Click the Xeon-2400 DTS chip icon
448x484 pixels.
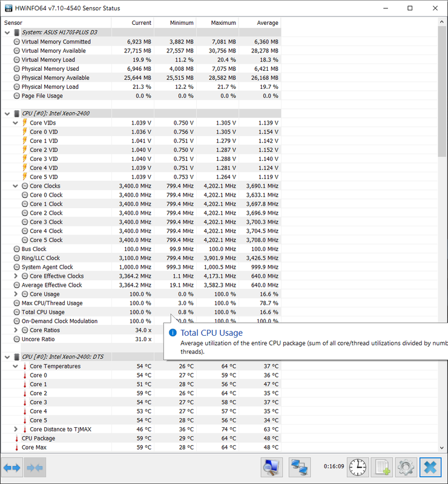17,357
